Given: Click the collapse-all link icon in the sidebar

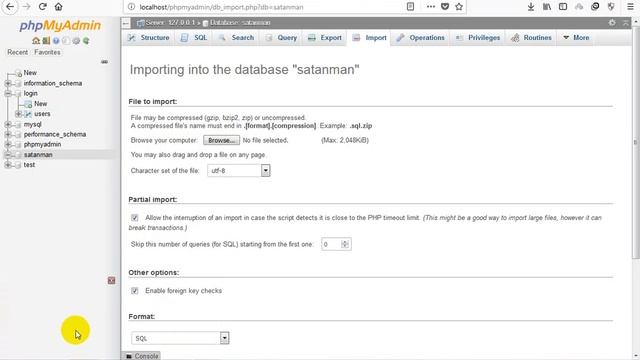Looking at the screenshot, I should click(x=104, y=62).
